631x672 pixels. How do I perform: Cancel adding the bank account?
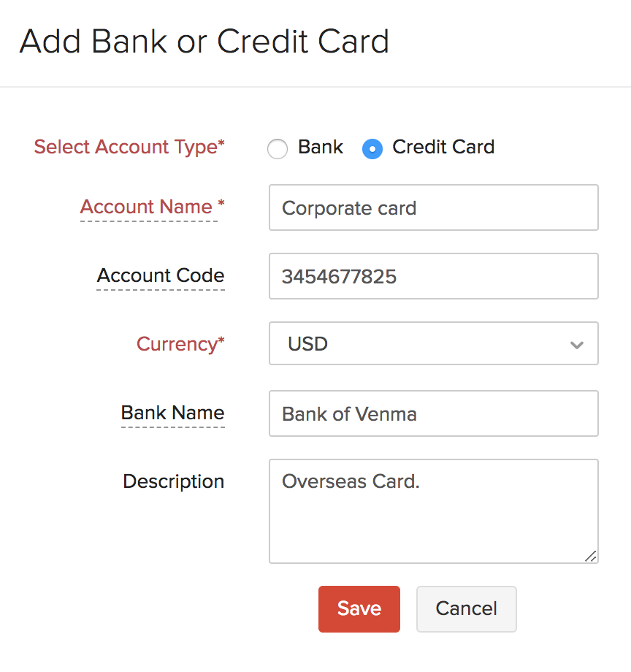[x=466, y=608]
